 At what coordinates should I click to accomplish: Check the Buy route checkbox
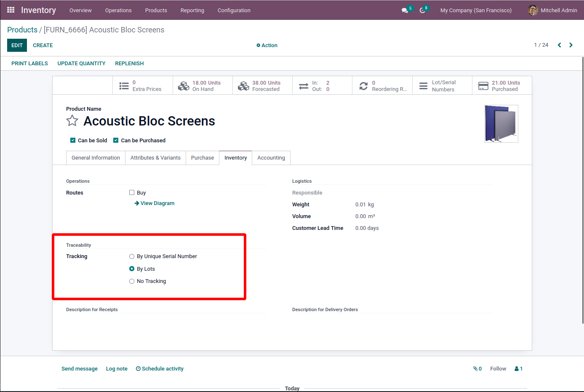coord(132,192)
